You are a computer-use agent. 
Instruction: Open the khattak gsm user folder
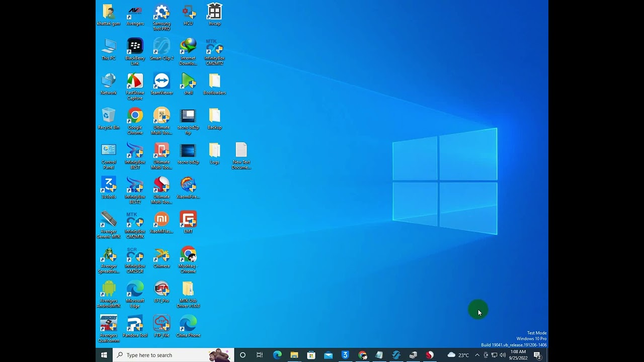point(109,15)
